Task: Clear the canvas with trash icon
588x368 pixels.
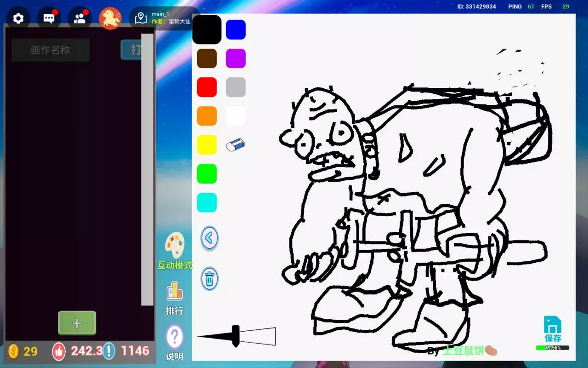Action: pos(209,279)
